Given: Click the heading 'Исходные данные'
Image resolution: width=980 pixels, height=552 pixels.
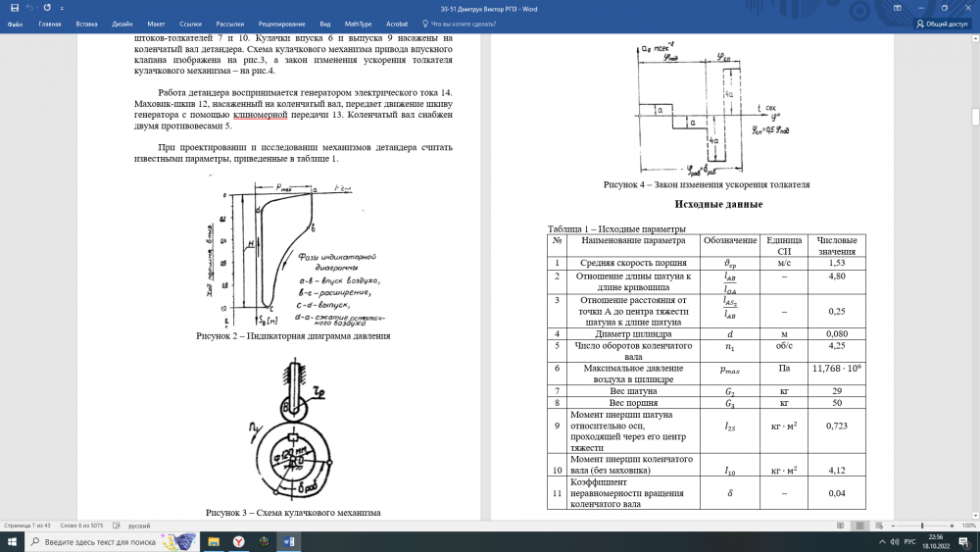Looking at the screenshot, I should 718,204.
